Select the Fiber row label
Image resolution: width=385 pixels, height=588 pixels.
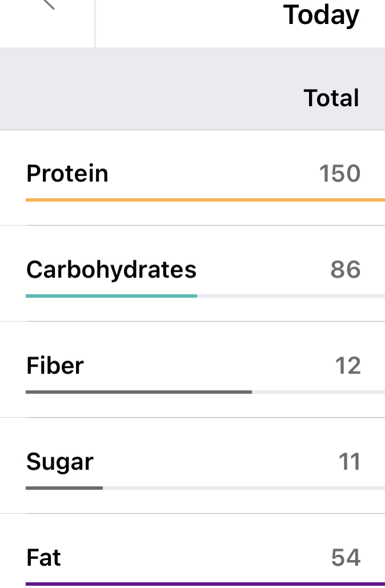tap(55, 365)
